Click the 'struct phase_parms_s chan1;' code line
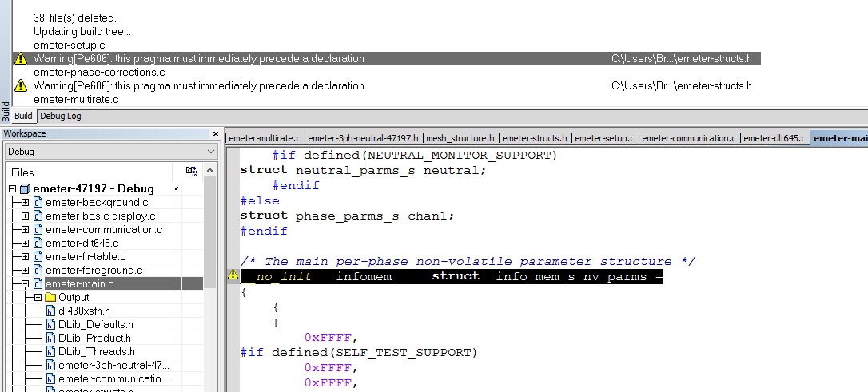The height and width of the screenshot is (392, 868). [347, 216]
